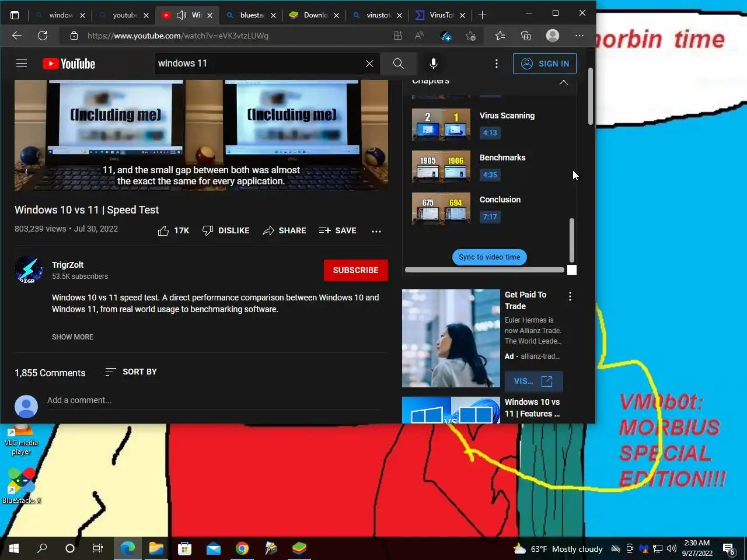The image size is (747, 560).
Task: Switch to the 'window' search tab
Action: click(60, 15)
